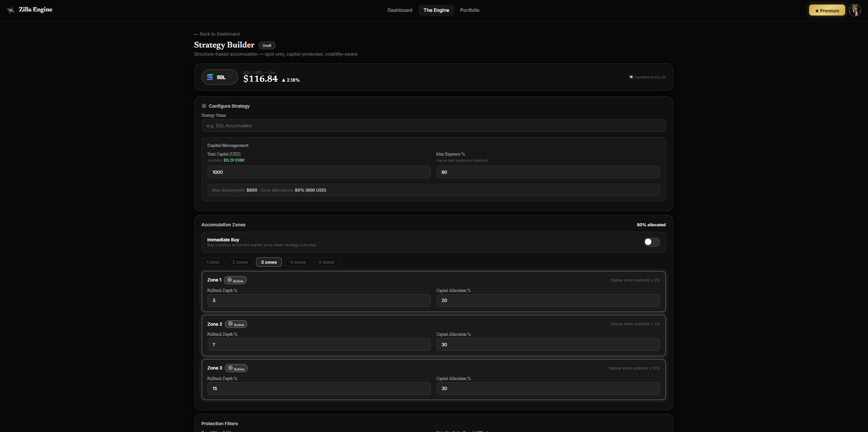
Task: Click the SOL coin icon
Action: tap(210, 77)
